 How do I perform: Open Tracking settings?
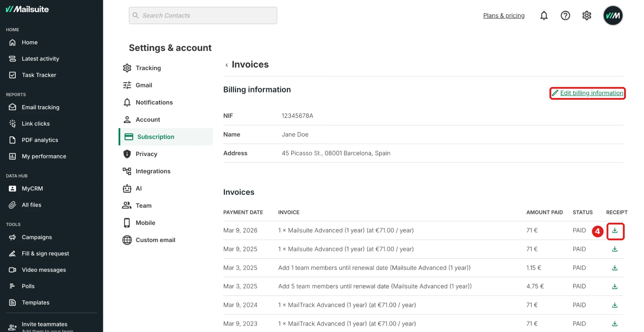coord(142,68)
